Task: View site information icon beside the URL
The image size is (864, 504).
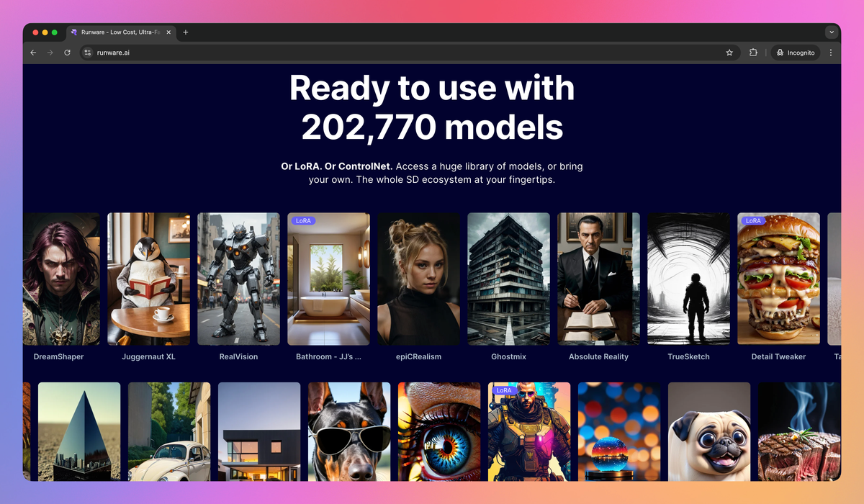Action: pyautogui.click(x=88, y=53)
